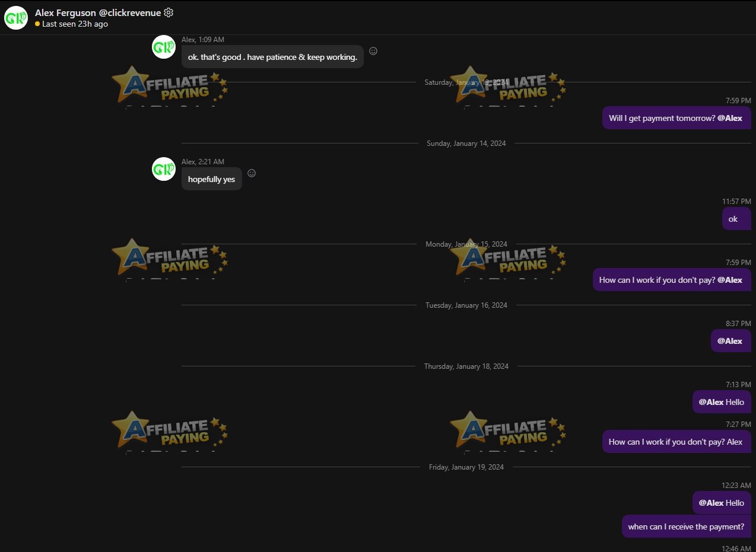This screenshot has width=756, height=552.
Task: Click the '@Alex Hello' message at 12:23 AM
Action: [722, 503]
